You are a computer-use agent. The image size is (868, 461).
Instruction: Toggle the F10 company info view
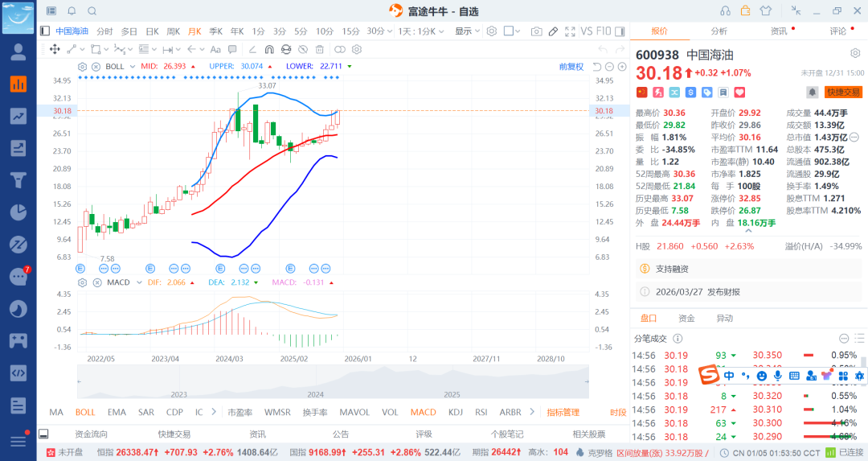(x=604, y=31)
